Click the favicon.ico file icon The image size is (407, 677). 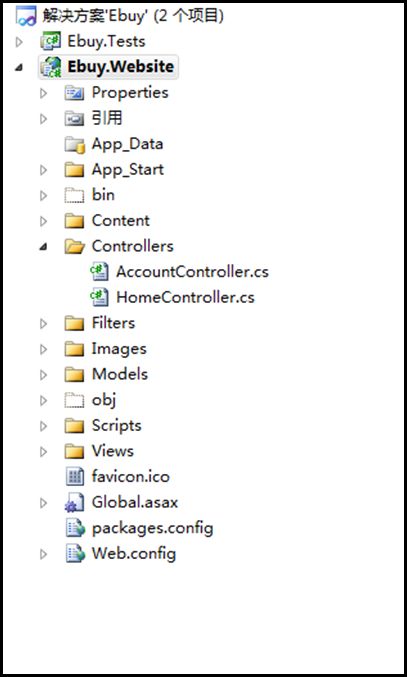(x=74, y=477)
